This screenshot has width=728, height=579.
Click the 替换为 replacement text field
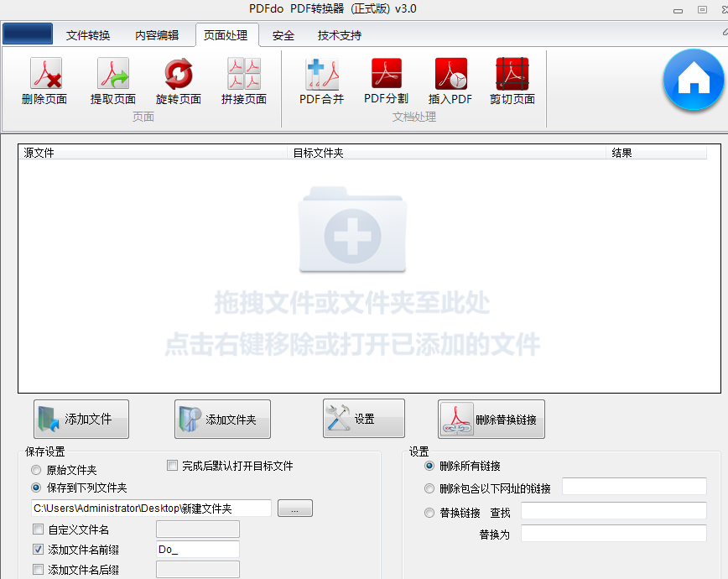pos(614,533)
